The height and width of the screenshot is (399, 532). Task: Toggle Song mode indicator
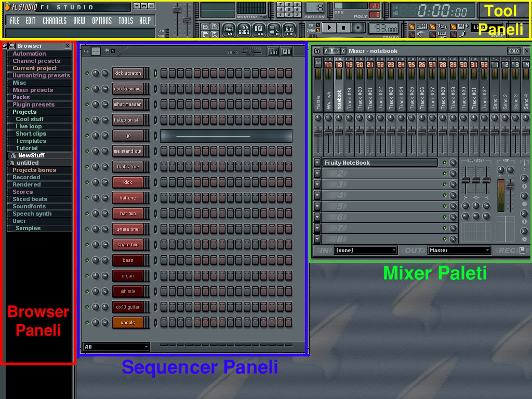click(x=318, y=31)
